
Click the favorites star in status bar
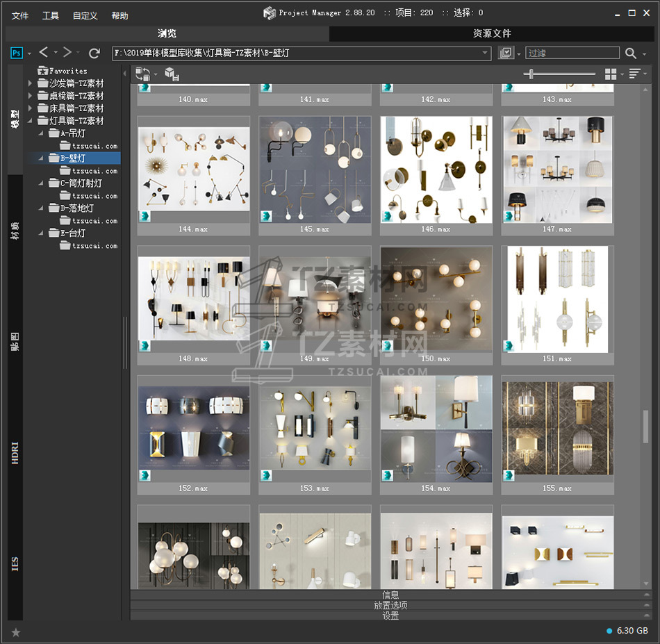(16, 631)
